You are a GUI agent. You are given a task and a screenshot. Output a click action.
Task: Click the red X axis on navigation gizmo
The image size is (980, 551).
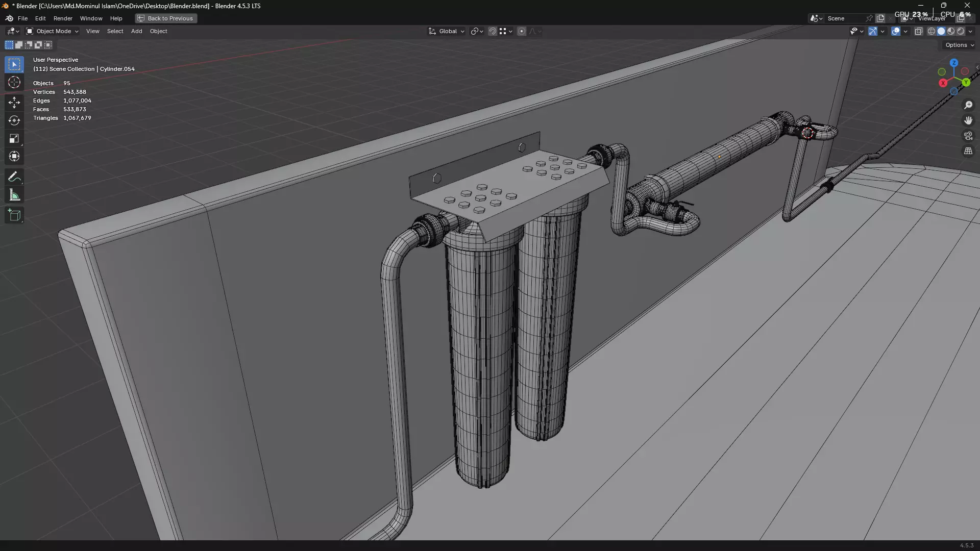click(x=943, y=83)
